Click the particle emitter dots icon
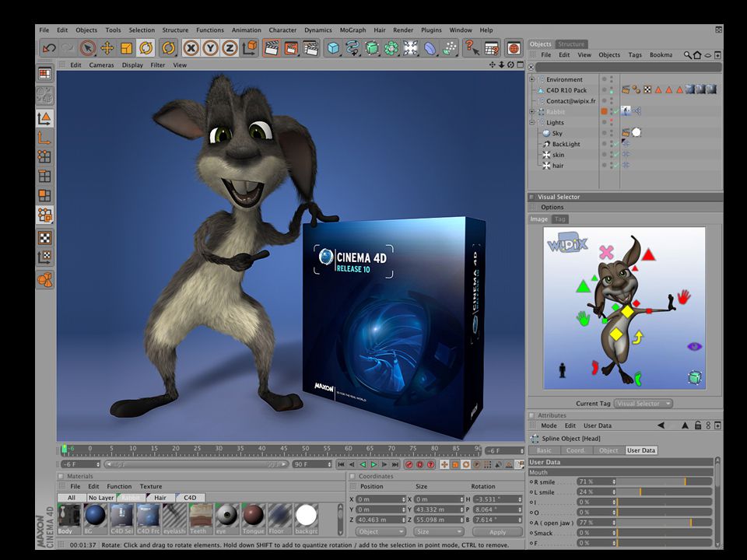 [x=449, y=48]
